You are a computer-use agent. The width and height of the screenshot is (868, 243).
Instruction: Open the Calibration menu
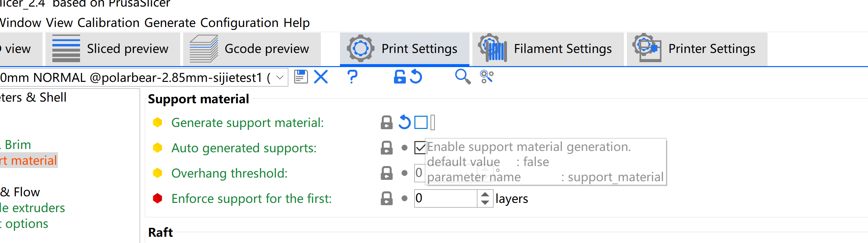click(108, 23)
